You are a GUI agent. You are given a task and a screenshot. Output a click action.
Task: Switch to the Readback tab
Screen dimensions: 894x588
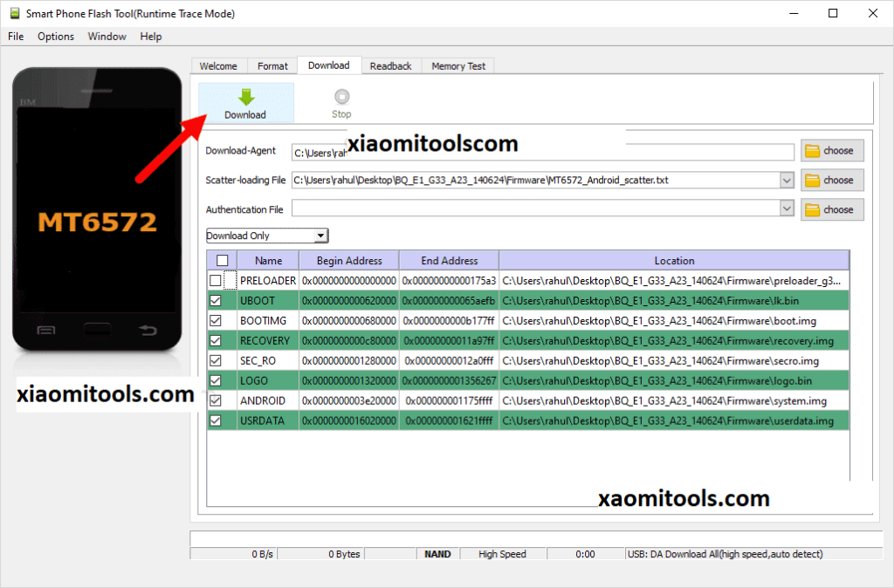coord(390,66)
